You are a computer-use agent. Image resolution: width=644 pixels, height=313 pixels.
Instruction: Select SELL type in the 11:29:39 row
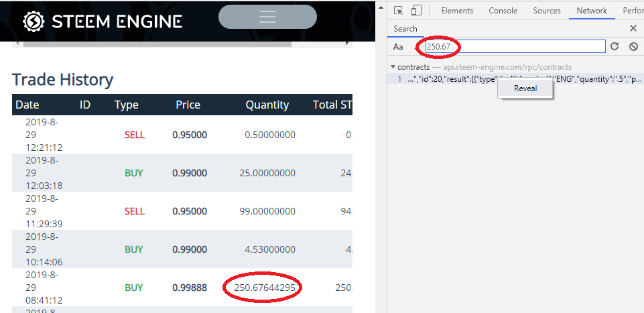point(134,211)
